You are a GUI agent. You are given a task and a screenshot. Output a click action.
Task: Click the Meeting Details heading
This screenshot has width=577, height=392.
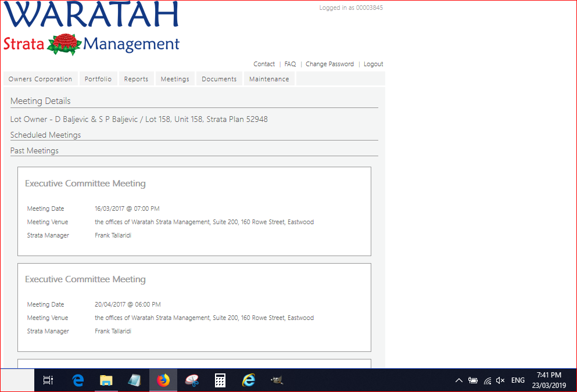(41, 101)
